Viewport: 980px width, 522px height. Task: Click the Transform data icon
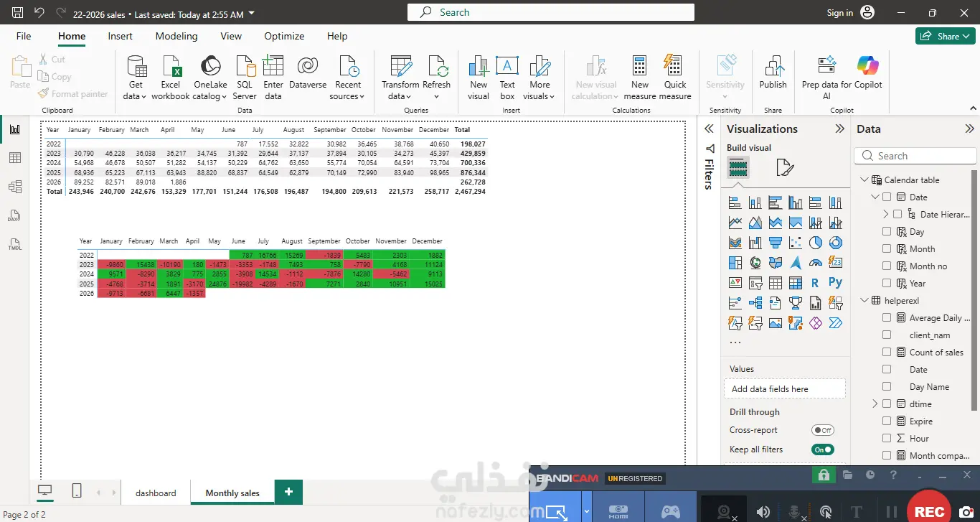(400, 66)
